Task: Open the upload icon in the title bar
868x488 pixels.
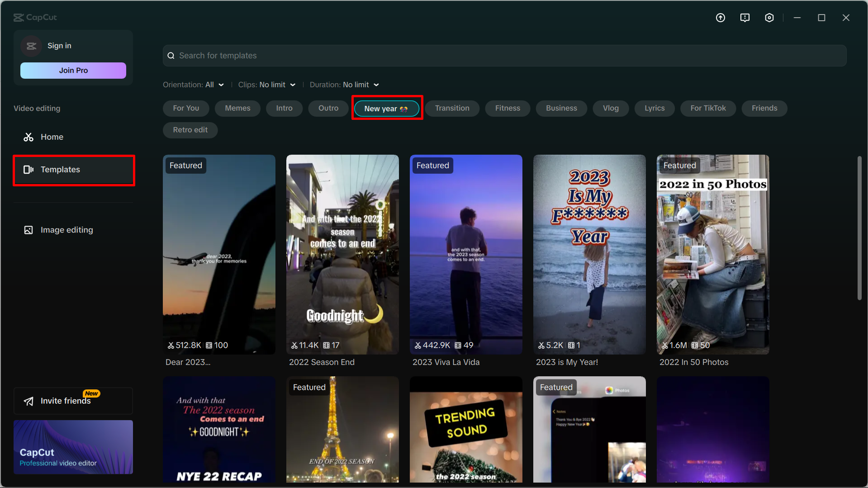Action: click(x=720, y=17)
